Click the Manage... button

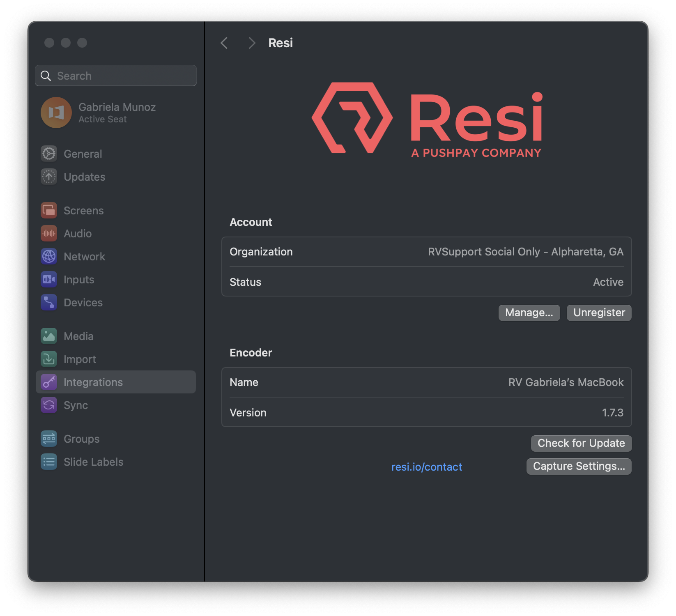(x=529, y=313)
